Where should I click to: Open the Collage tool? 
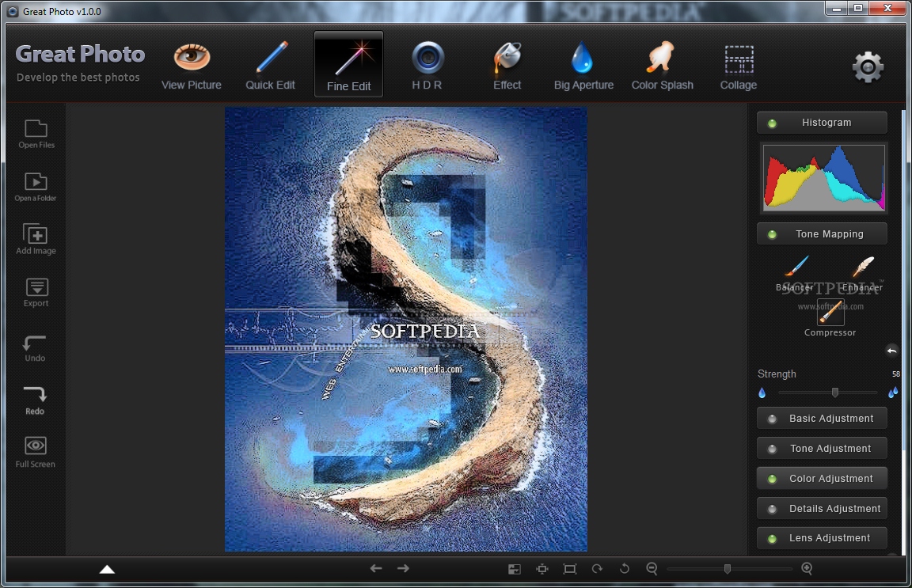coord(739,67)
